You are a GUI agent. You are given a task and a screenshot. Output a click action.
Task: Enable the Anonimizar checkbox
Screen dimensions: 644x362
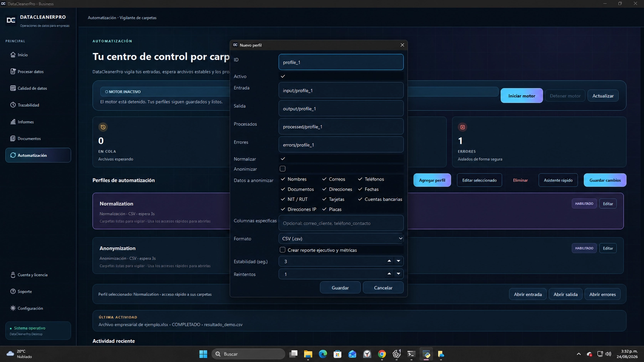click(x=283, y=168)
